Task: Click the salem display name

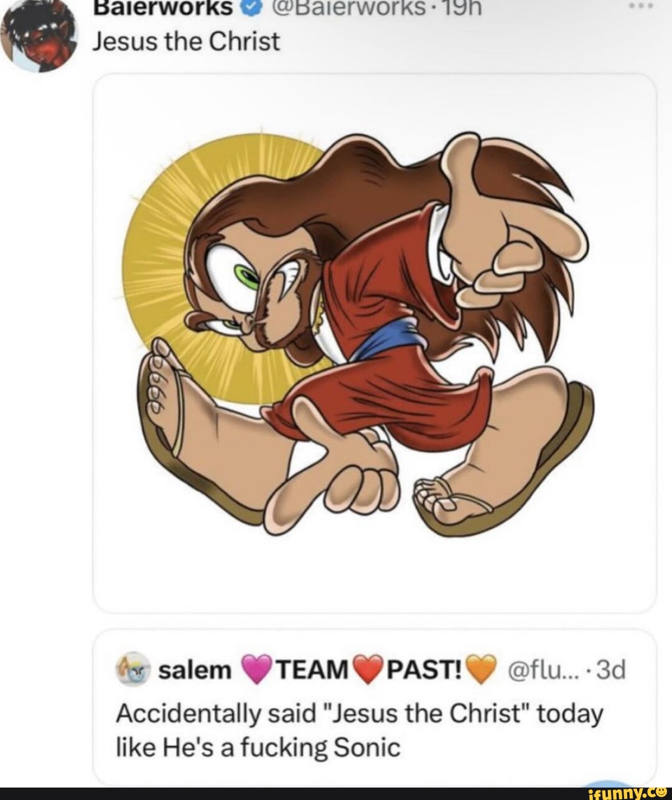Action: coord(195,670)
